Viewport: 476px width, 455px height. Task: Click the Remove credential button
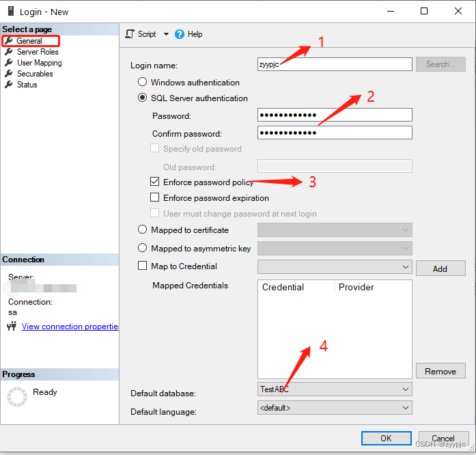(x=440, y=371)
